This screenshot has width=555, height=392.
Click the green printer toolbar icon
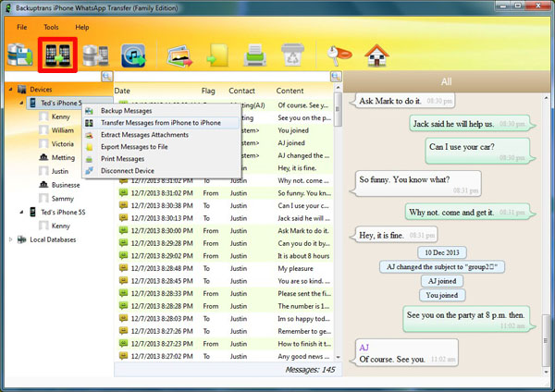[255, 55]
